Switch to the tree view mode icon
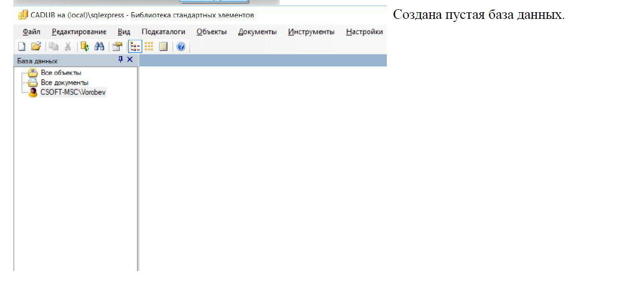 [135, 46]
